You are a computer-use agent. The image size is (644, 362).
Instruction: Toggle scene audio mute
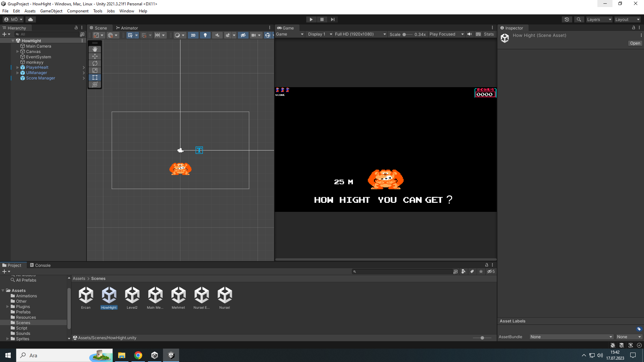(x=217, y=35)
